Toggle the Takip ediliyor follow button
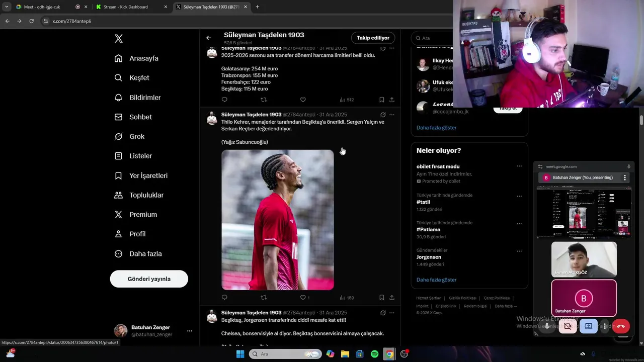This screenshot has width=644, height=362. (x=373, y=38)
